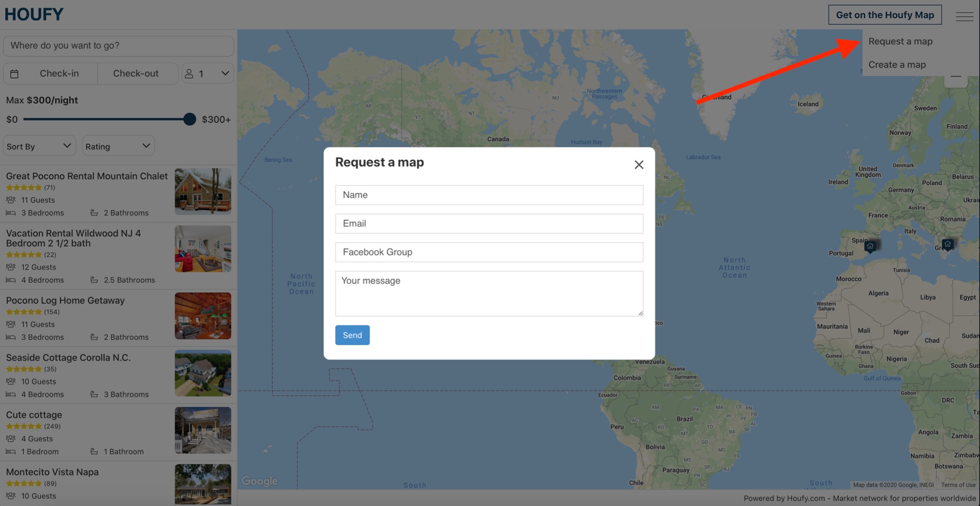Click the home map marker over Greece
Image resolution: width=980 pixels, height=506 pixels.
tap(947, 244)
